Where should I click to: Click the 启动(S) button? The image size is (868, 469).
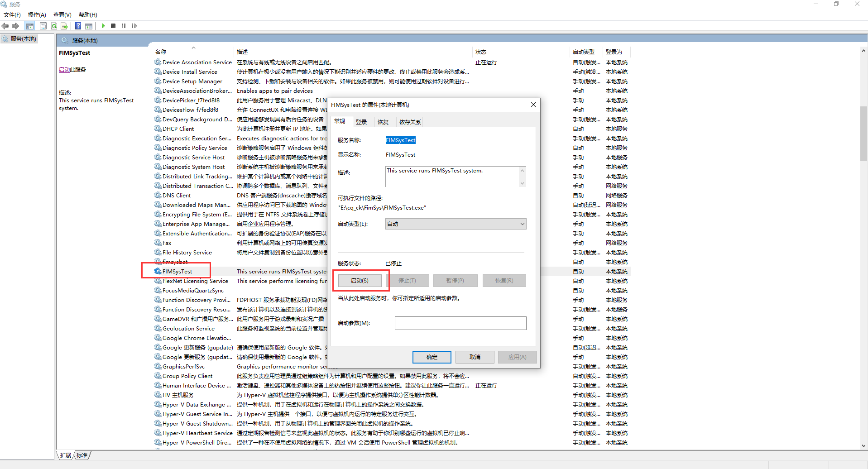[x=360, y=281]
